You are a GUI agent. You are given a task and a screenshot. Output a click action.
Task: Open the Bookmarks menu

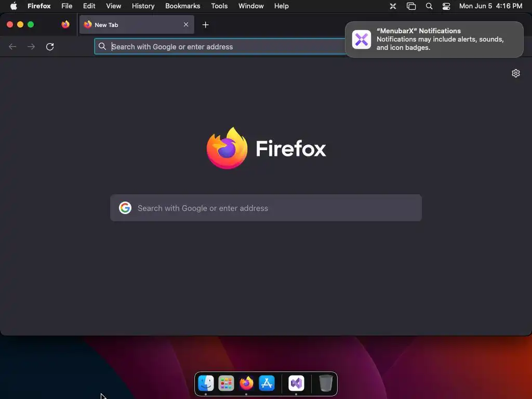[182, 6]
